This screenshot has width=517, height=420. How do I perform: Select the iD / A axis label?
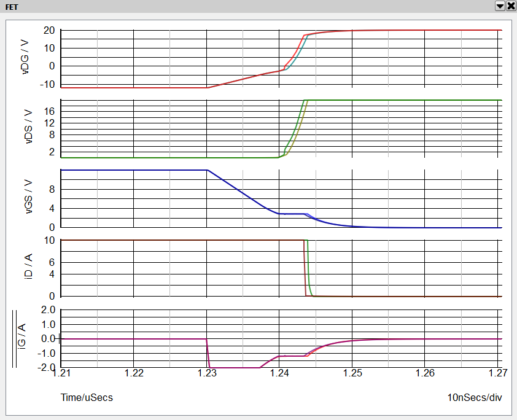point(27,268)
